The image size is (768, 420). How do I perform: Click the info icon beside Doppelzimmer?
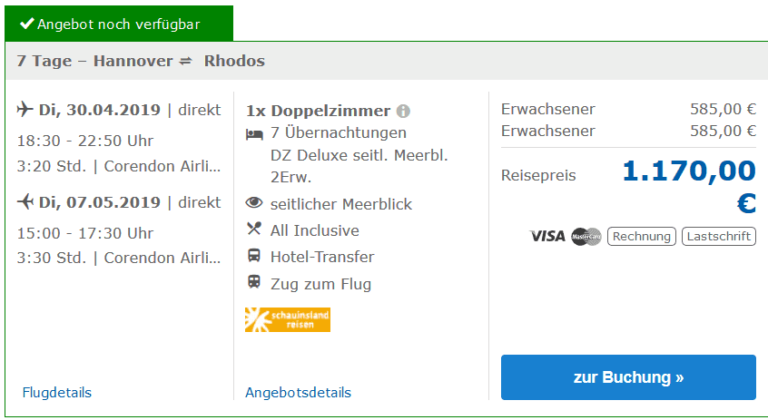(x=403, y=111)
